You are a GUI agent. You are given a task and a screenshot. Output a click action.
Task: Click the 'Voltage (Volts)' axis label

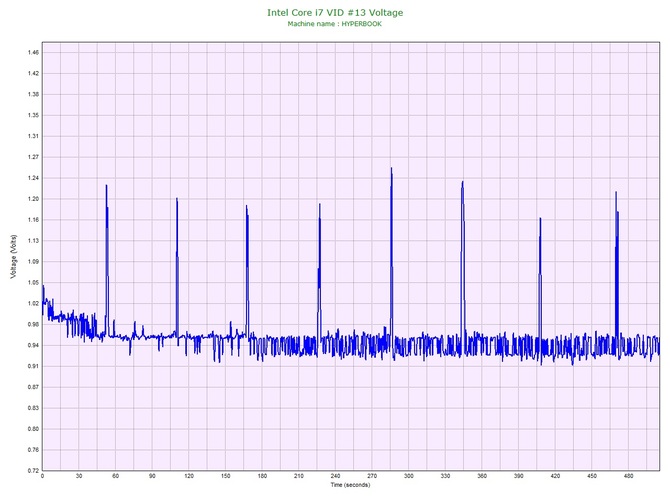[x=14, y=257]
